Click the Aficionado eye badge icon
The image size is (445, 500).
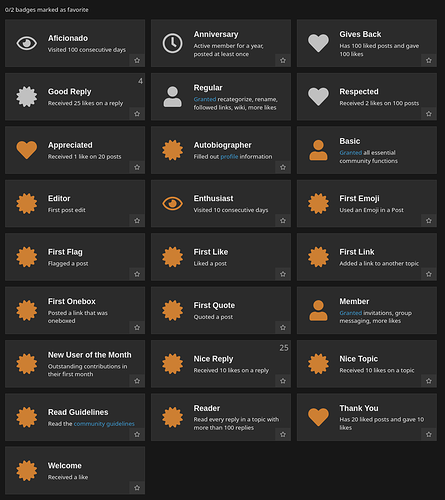coord(27,43)
